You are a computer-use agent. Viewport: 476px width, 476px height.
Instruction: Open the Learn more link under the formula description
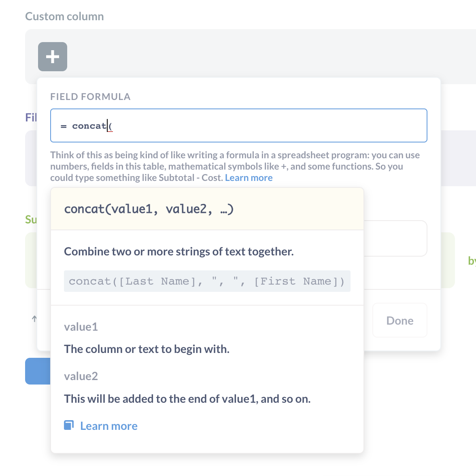(x=249, y=177)
